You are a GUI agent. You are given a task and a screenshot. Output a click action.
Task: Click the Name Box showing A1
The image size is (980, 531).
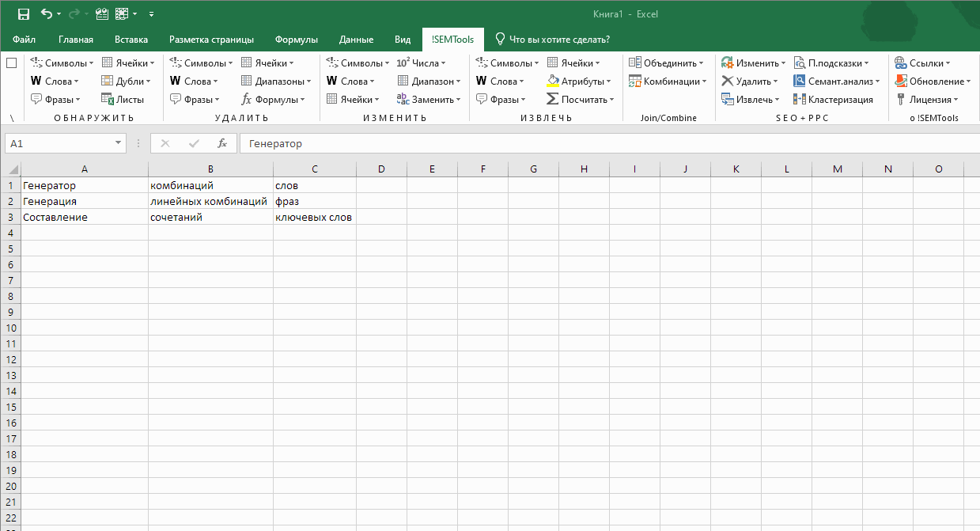click(x=59, y=143)
